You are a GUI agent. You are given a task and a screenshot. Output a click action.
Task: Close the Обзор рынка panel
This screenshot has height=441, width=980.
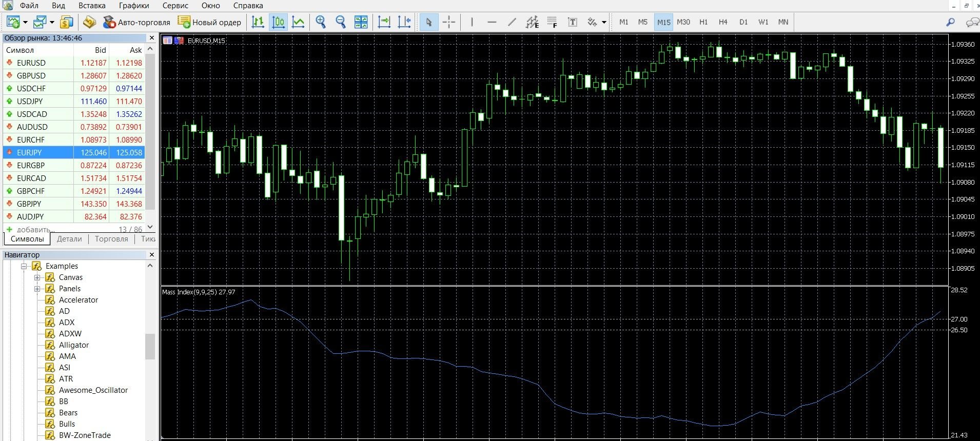(x=151, y=38)
